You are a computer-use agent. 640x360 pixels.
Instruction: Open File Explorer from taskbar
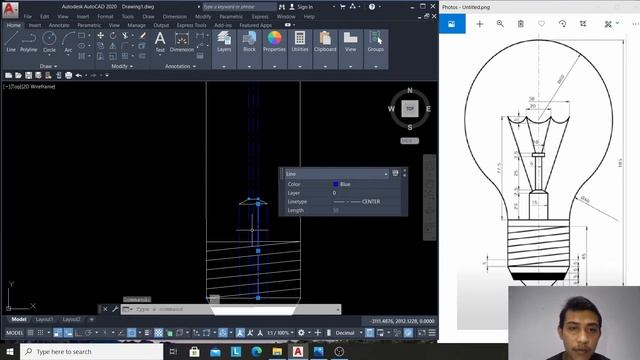pyautogui.click(x=277, y=351)
